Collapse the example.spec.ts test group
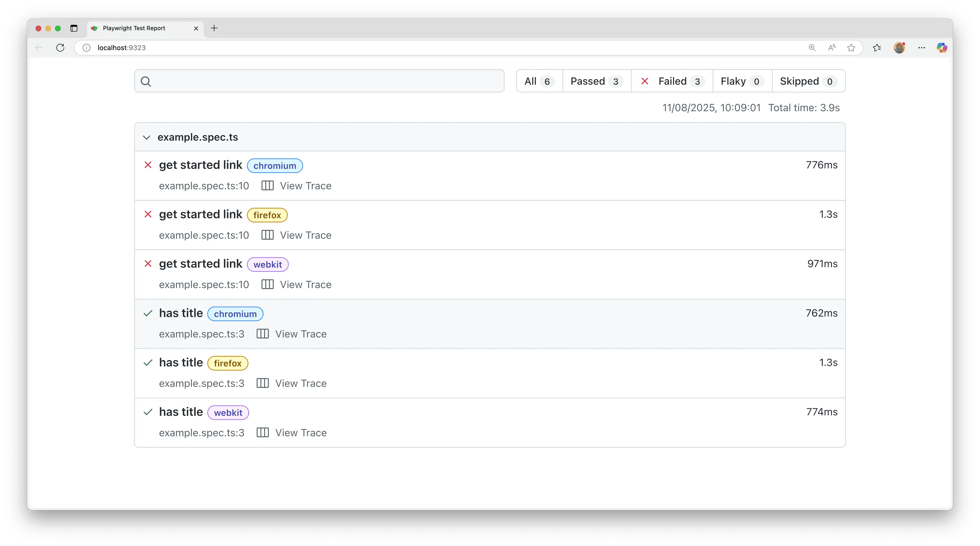The width and height of the screenshot is (980, 546). (x=147, y=137)
